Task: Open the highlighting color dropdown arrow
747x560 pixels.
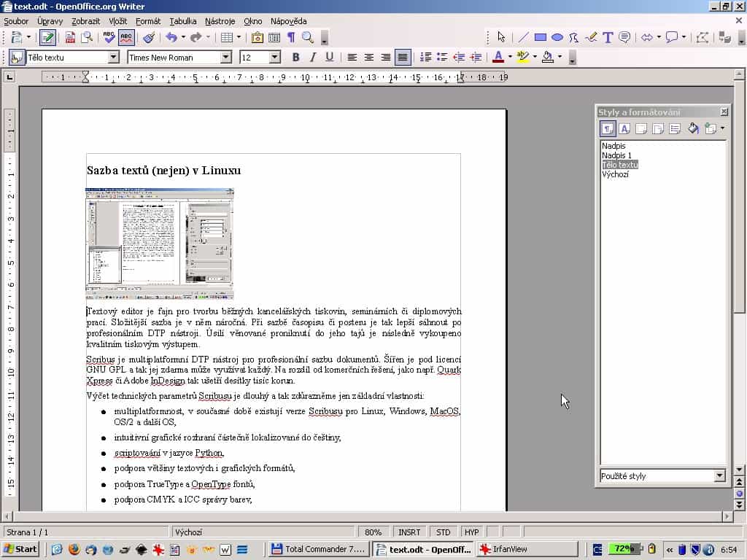Action: pos(535,58)
